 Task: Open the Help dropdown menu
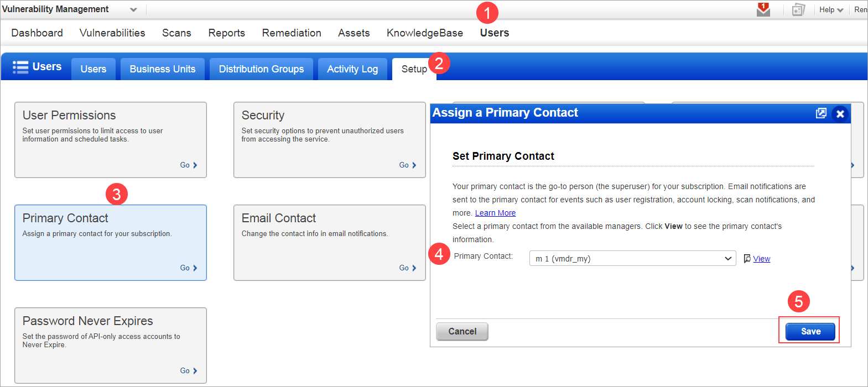[831, 9]
